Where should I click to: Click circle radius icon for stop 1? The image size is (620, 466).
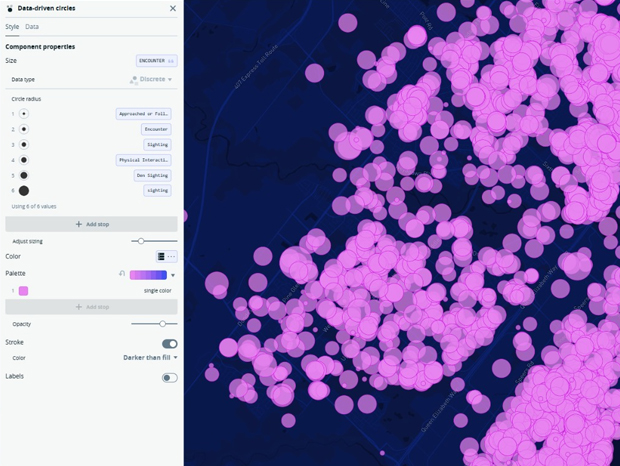click(24, 114)
